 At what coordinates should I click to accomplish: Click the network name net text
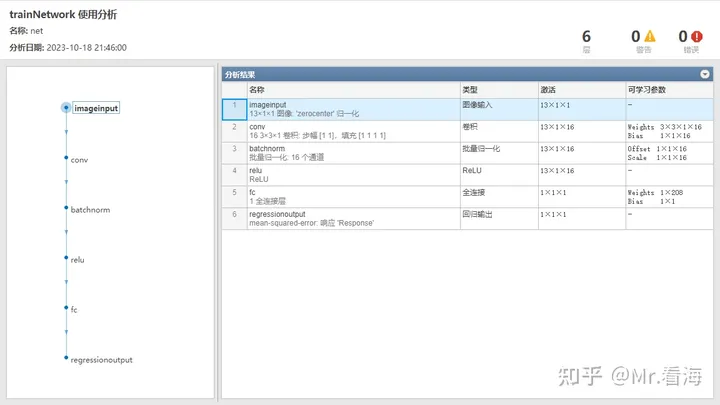click(37, 31)
